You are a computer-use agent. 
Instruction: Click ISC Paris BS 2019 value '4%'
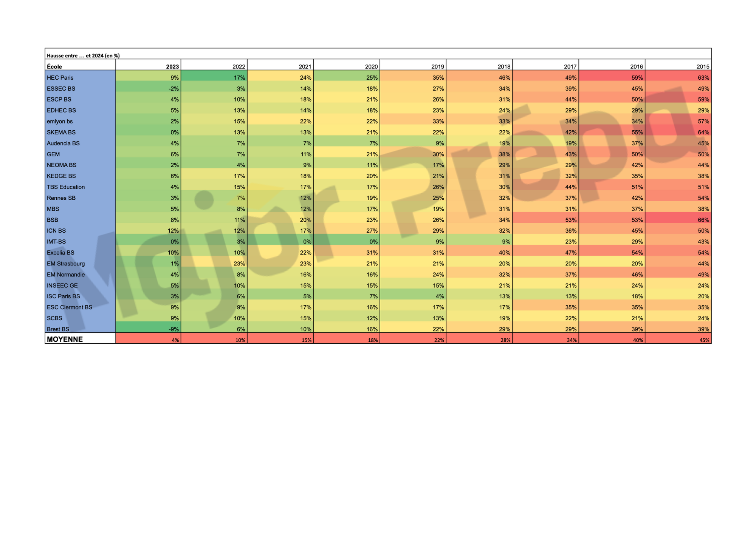[440, 296]
